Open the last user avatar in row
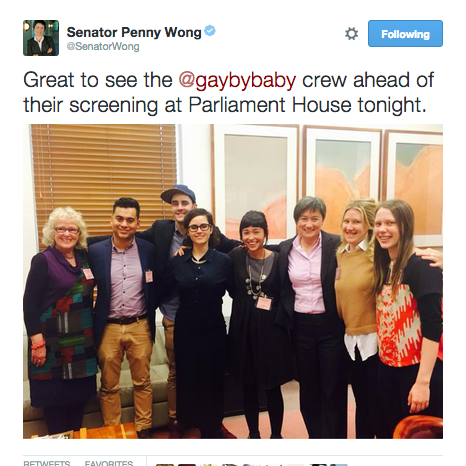466x466 pixels. click(x=339, y=465)
